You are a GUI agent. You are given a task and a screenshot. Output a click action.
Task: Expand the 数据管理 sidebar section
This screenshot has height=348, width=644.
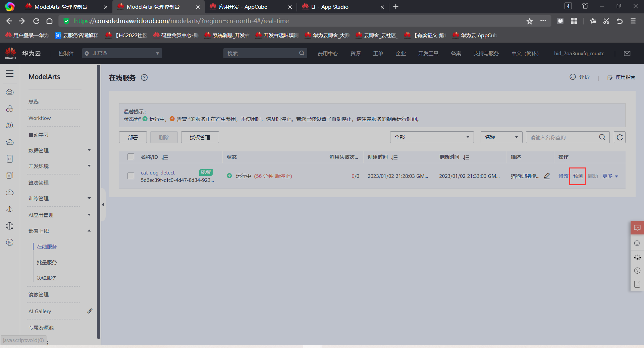89,150
